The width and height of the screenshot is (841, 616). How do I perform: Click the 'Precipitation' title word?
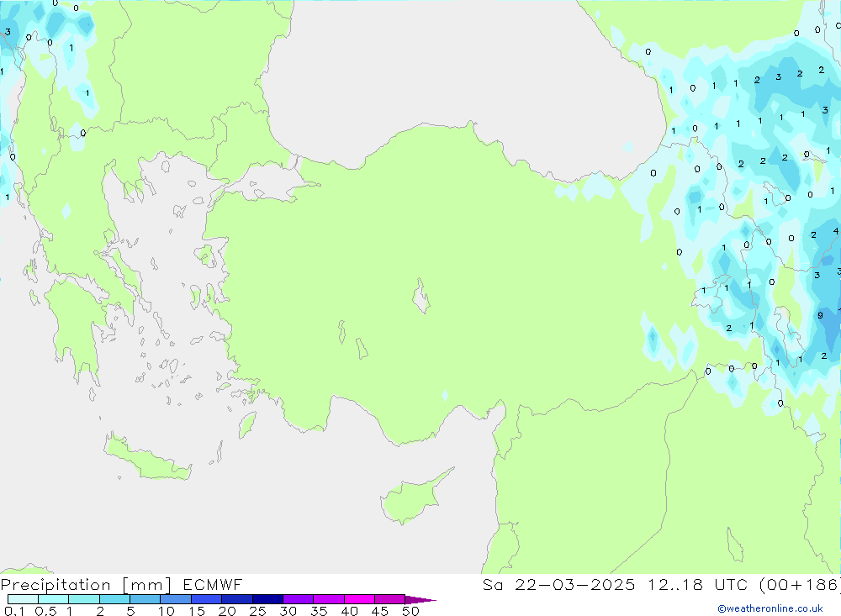[x=56, y=585]
